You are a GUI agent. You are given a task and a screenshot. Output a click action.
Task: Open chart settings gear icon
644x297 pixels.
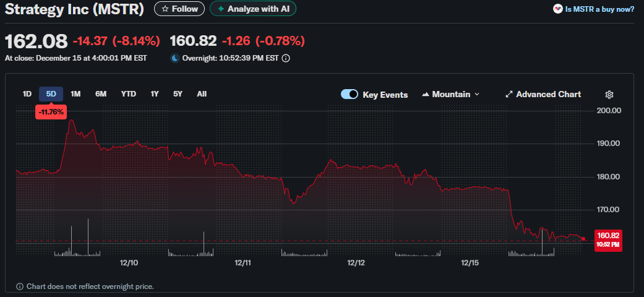pyautogui.click(x=609, y=95)
